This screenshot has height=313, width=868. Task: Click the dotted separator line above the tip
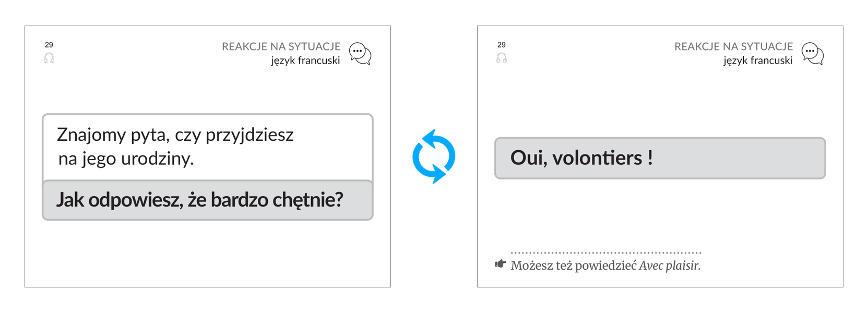click(606, 252)
